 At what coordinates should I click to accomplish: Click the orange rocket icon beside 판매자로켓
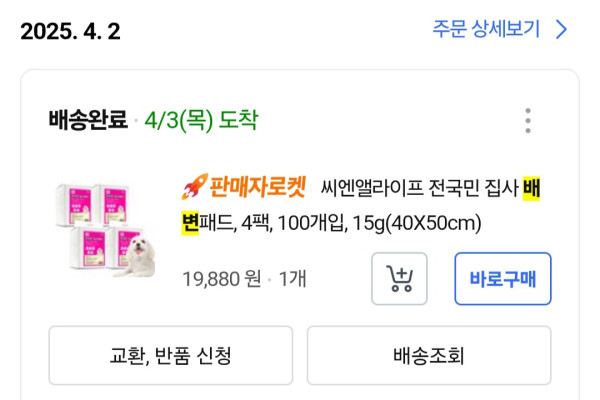[194, 185]
